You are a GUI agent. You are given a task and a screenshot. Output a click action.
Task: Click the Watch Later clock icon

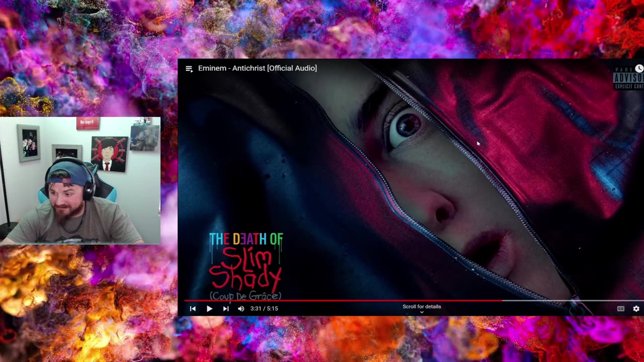click(x=639, y=68)
